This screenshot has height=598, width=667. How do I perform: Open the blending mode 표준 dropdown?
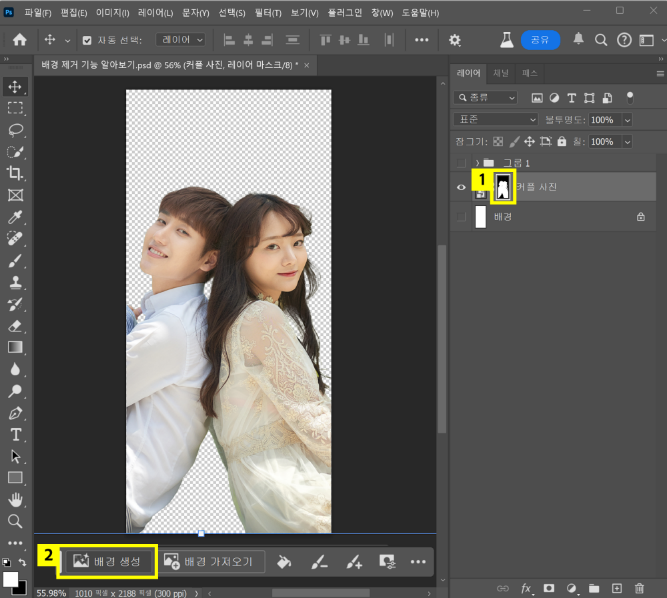(x=496, y=119)
